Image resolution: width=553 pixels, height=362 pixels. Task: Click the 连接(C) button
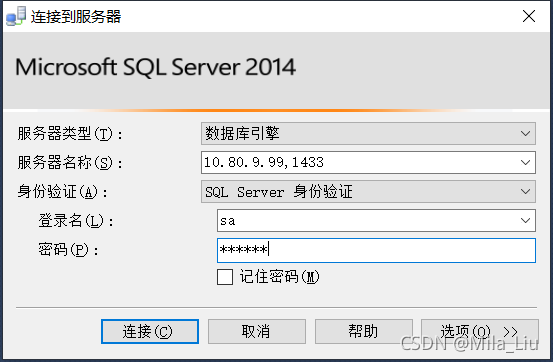coord(150,331)
